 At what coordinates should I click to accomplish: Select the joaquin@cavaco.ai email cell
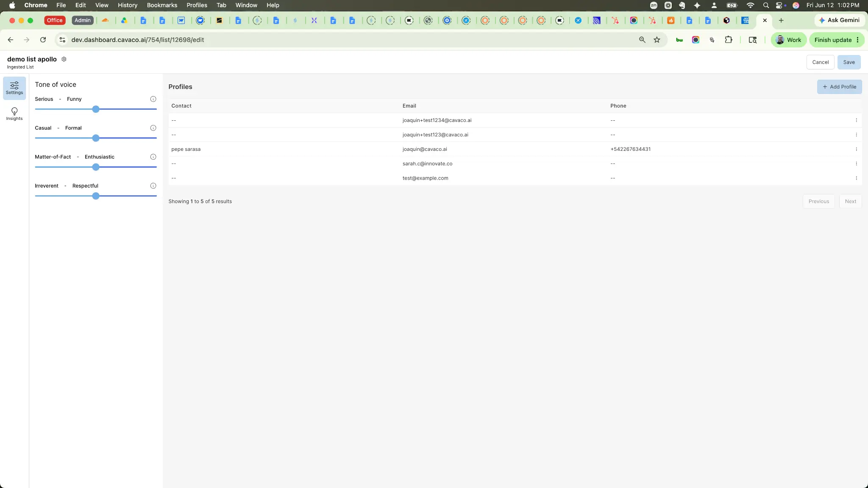425,149
